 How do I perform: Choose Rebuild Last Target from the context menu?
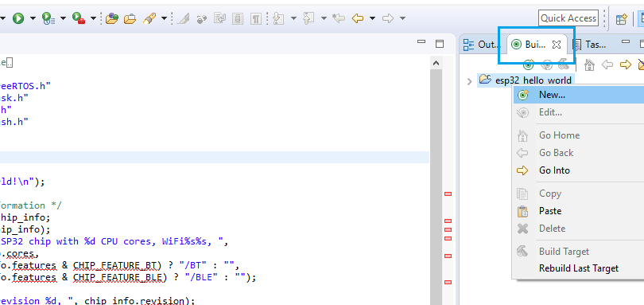(578, 268)
